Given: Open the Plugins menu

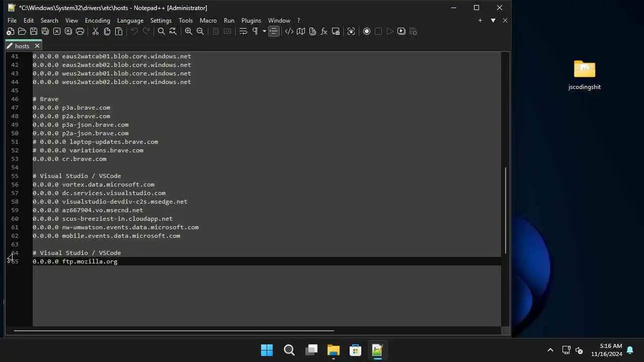Looking at the screenshot, I should point(251,21).
